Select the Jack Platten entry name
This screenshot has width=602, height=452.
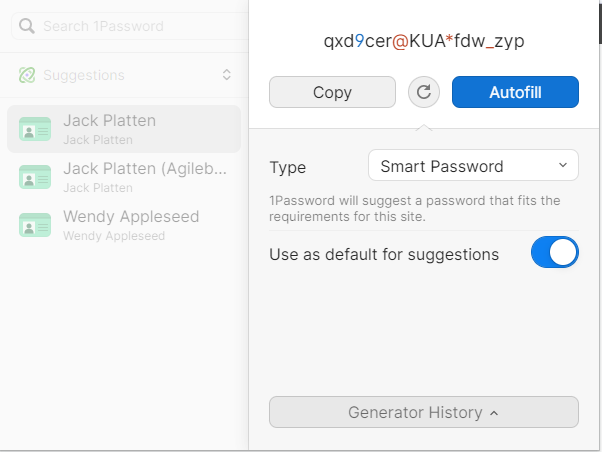click(x=109, y=121)
